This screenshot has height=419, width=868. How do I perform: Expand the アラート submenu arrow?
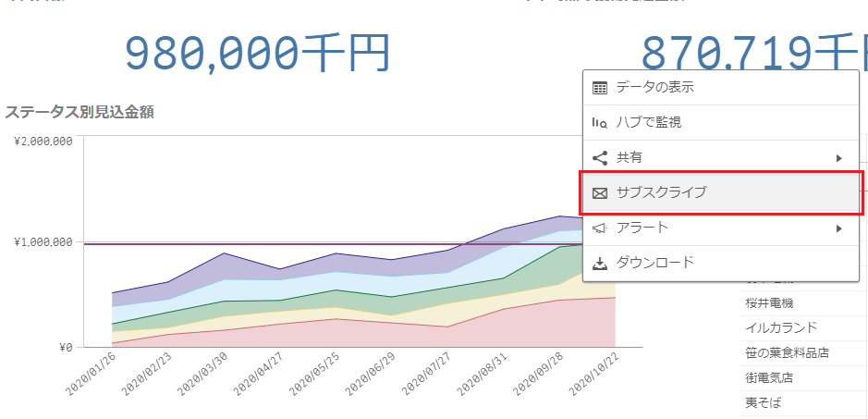[x=839, y=228]
